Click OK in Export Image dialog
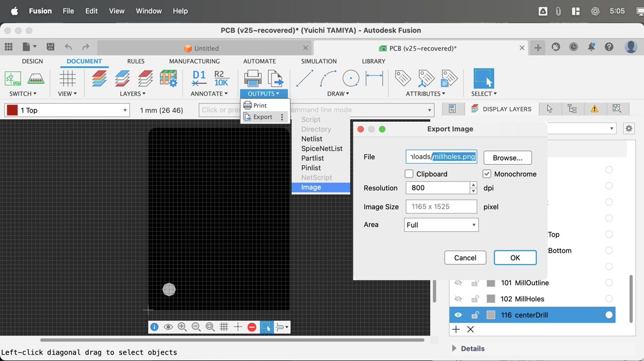The height and width of the screenshot is (361, 644). (x=515, y=258)
